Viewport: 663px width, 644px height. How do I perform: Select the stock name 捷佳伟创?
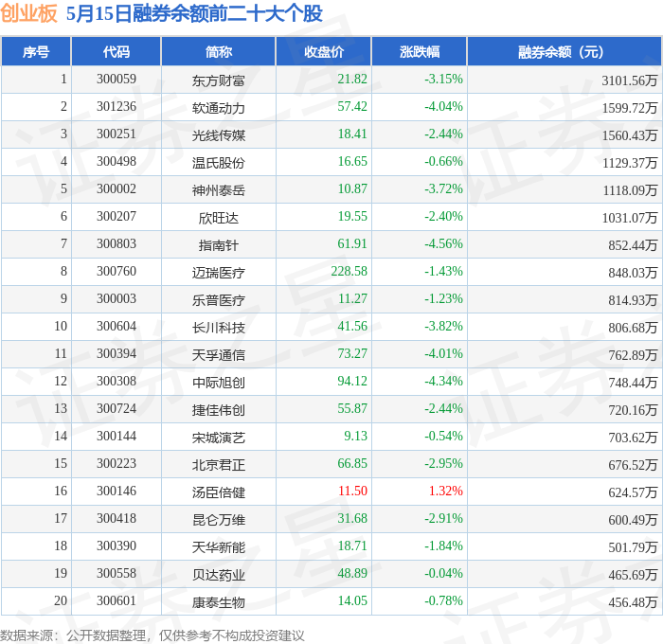tap(219, 410)
